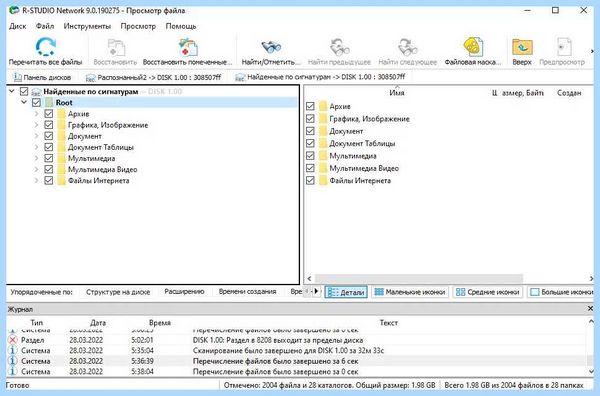Sort by Структуре на диске
600x396 pixels.
pyautogui.click(x=118, y=292)
